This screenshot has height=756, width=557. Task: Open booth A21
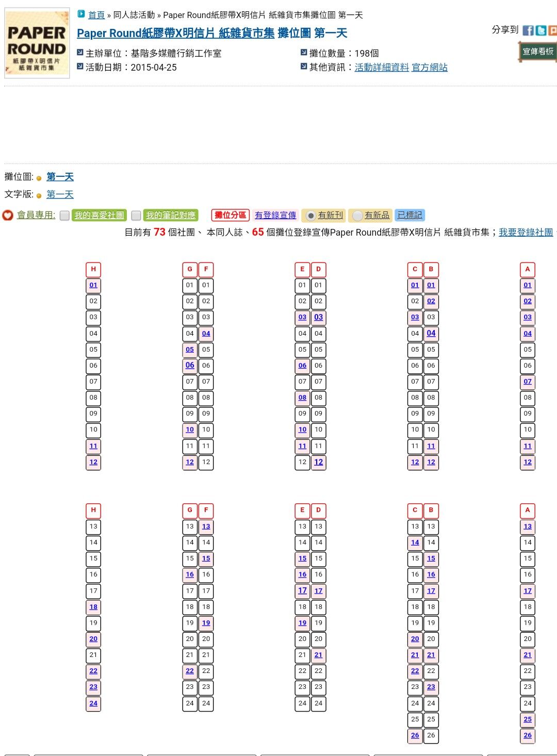click(528, 655)
